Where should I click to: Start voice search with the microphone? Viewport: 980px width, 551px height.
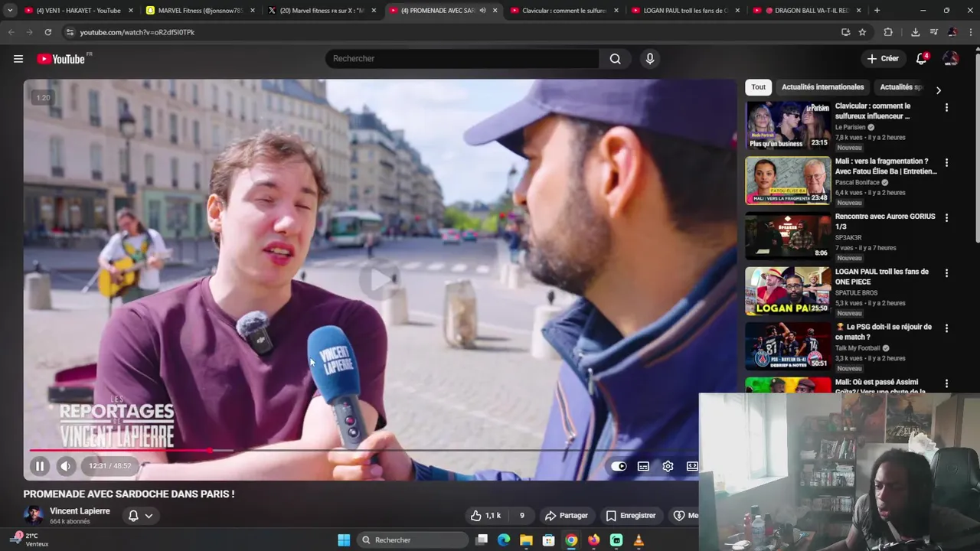[650, 59]
